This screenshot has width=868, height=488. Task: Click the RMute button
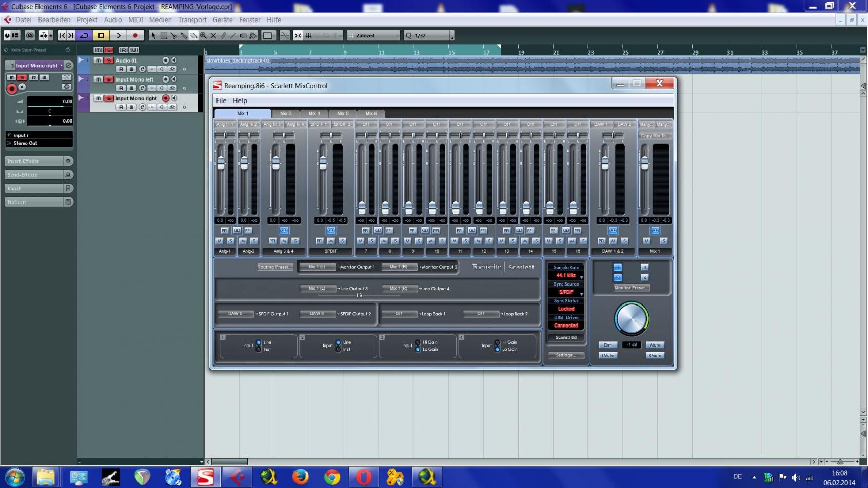[655, 355]
